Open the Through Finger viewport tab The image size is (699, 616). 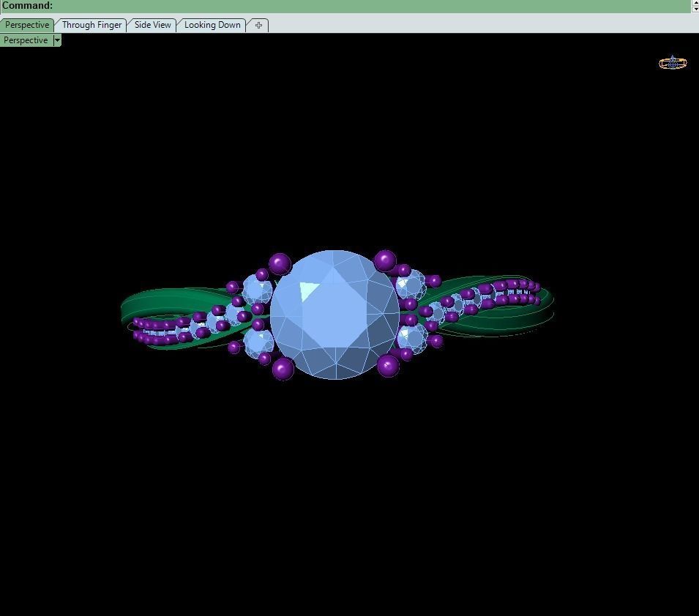coord(91,25)
